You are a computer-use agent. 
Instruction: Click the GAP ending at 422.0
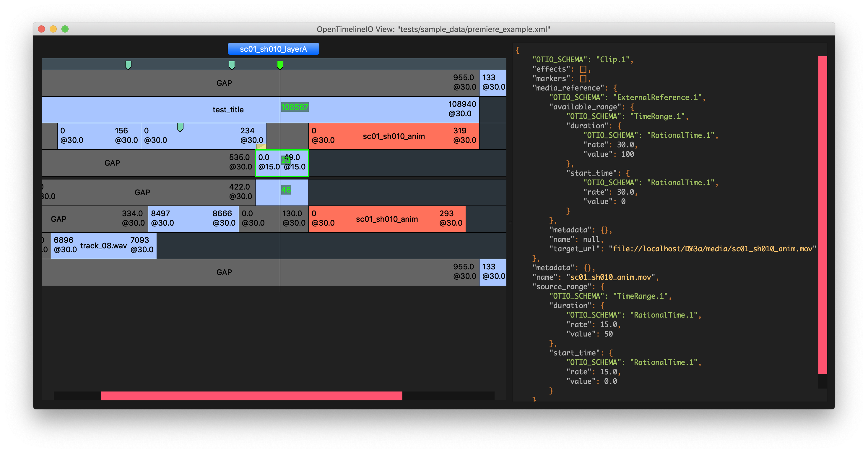click(x=142, y=192)
